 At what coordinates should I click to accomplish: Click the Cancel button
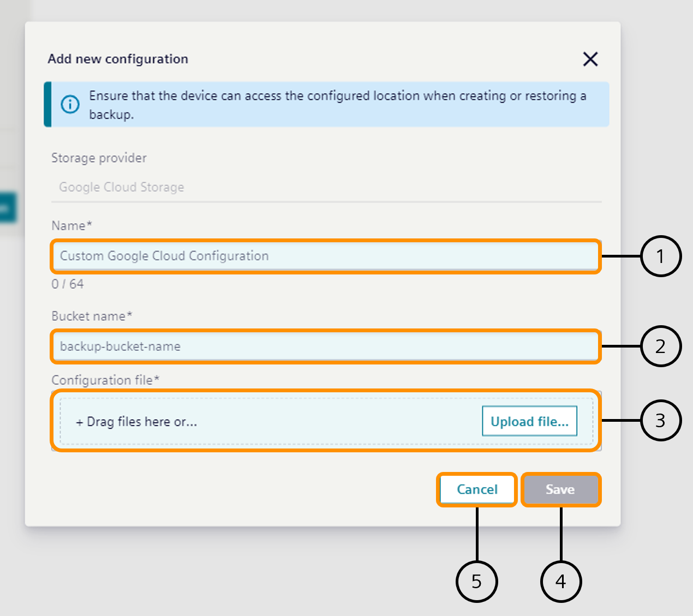(476, 489)
